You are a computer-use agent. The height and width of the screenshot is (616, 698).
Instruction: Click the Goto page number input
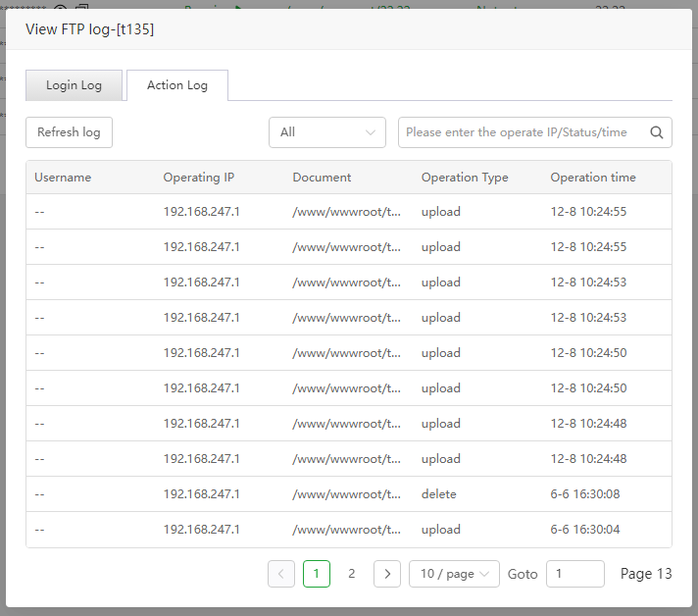[574, 574]
